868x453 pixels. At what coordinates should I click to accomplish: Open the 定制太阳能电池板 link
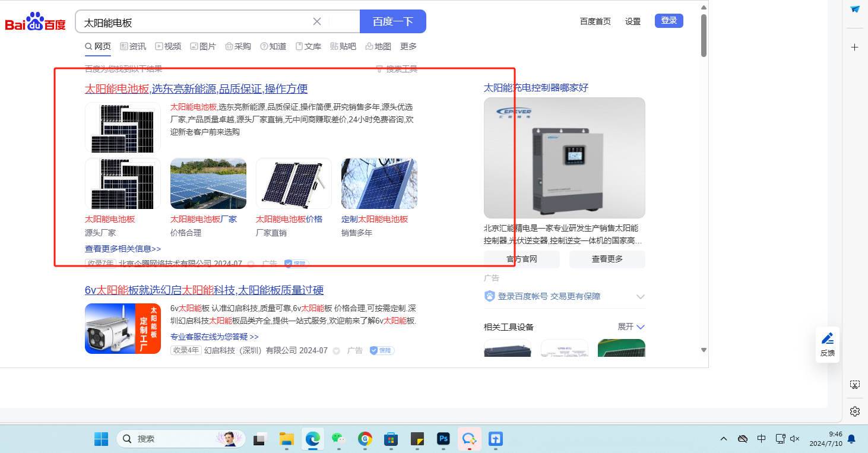click(x=375, y=219)
